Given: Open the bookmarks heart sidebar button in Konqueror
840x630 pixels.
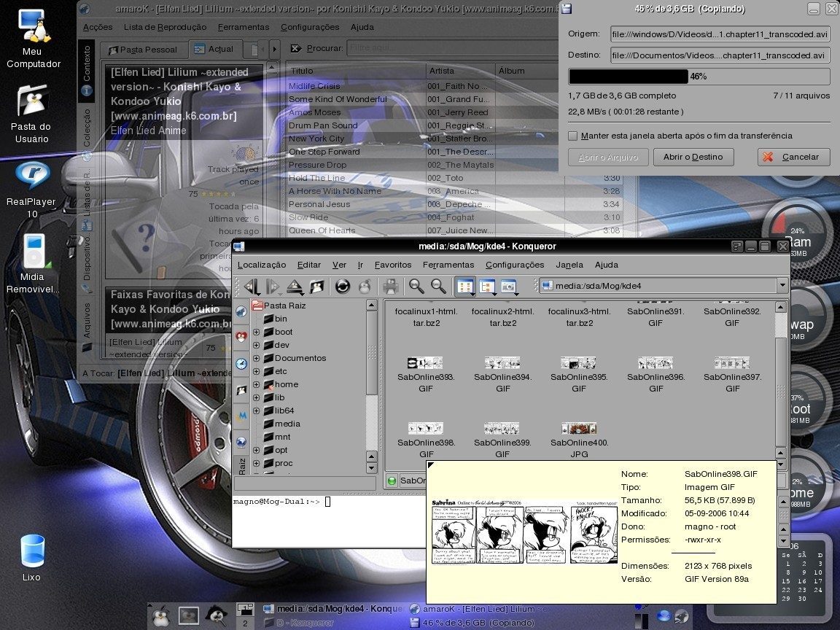Looking at the screenshot, I should (241, 337).
